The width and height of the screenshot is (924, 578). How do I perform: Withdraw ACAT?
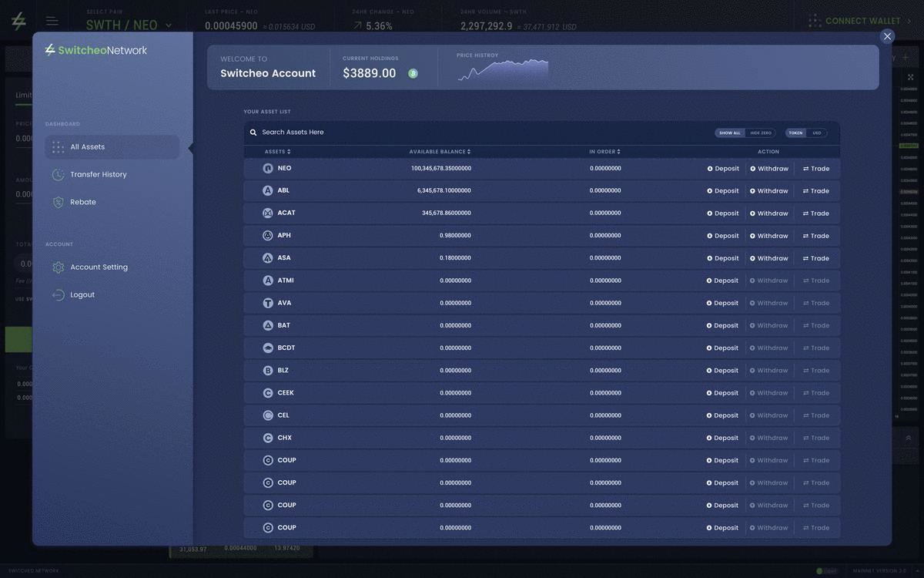[x=769, y=213]
